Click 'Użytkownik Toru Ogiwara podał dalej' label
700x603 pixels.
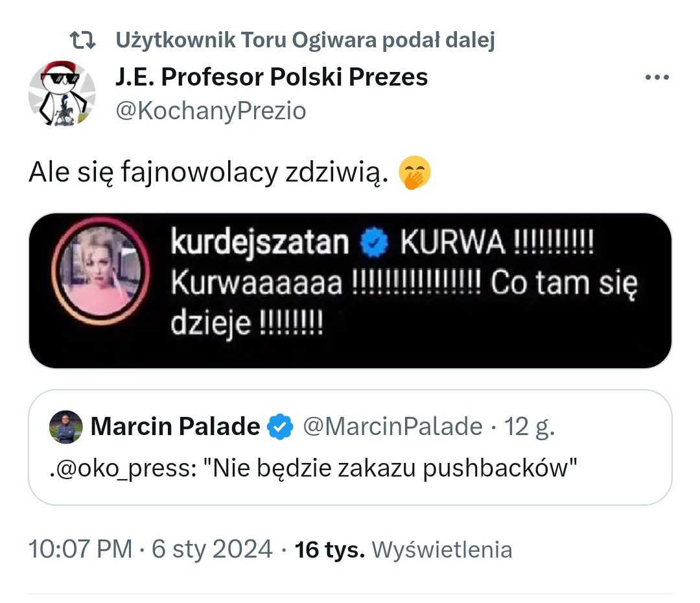[x=305, y=40]
